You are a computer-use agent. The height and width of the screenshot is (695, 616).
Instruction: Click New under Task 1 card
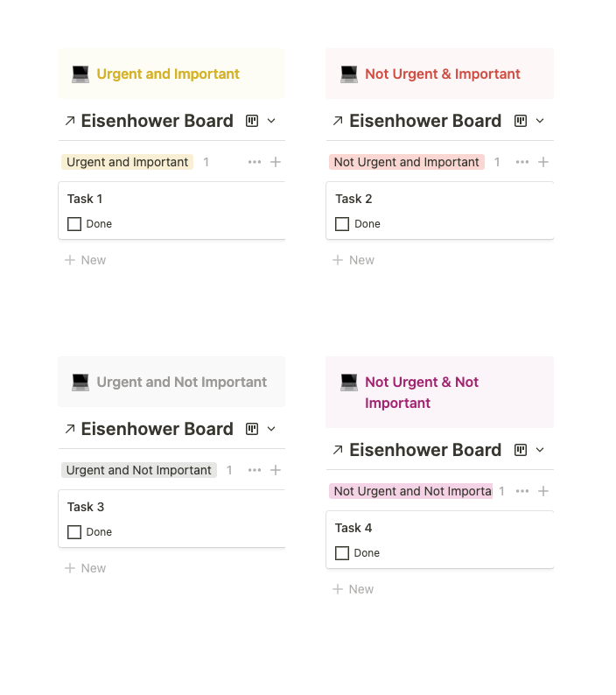[x=86, y=260]
